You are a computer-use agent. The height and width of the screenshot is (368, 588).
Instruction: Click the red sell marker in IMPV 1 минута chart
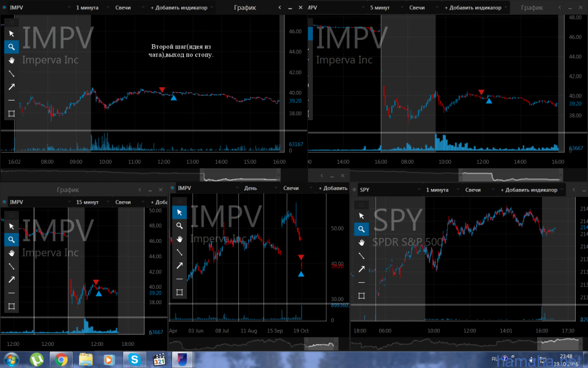[162, 90]
